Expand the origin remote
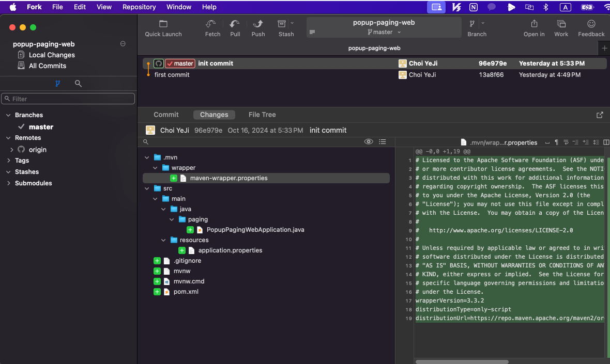 pyautogui.click(x=12, y=150)
